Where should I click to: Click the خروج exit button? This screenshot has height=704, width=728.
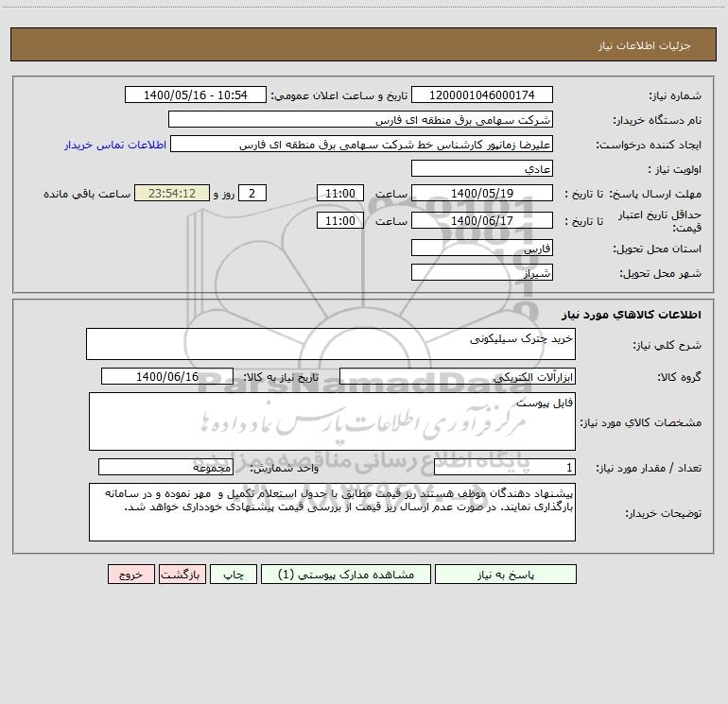pos(130,575)
